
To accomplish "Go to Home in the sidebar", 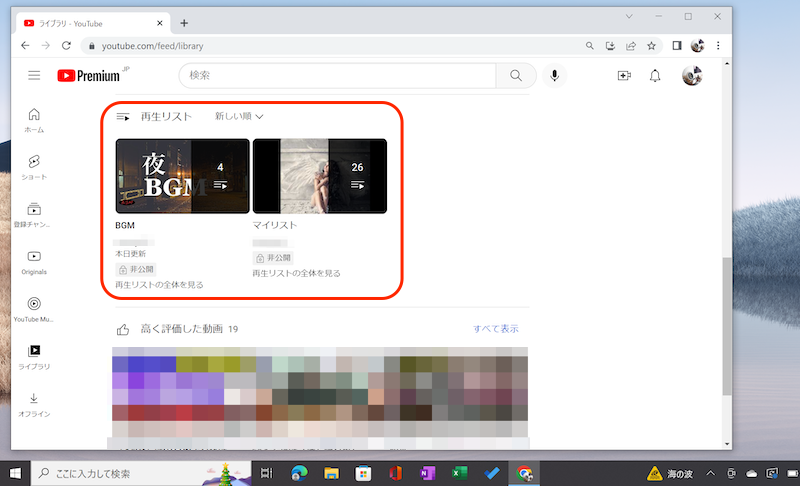I will 34,120.
